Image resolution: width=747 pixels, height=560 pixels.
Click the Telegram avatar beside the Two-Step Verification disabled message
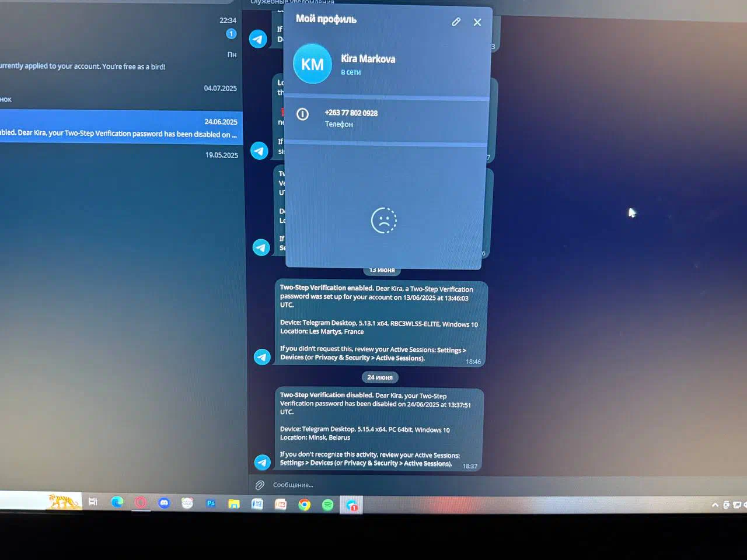click(262, 463)
